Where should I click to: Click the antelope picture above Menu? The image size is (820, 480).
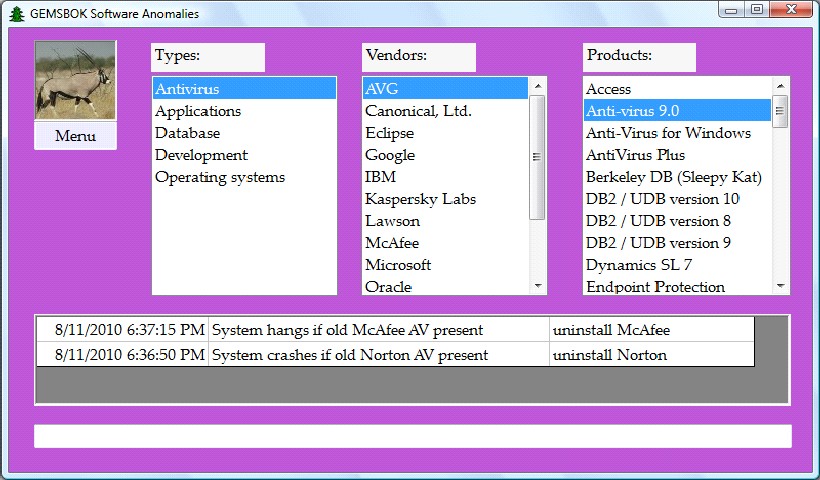coord(75,80)
